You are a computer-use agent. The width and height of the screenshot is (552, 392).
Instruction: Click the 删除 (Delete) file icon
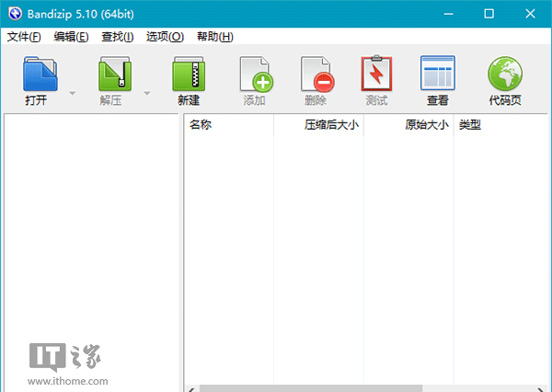317,75
